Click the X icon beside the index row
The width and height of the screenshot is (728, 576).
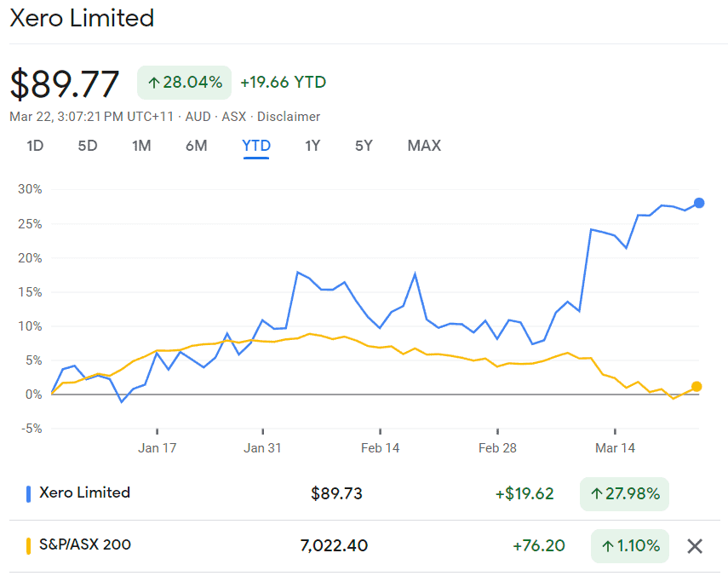click(x=694, y=545)
